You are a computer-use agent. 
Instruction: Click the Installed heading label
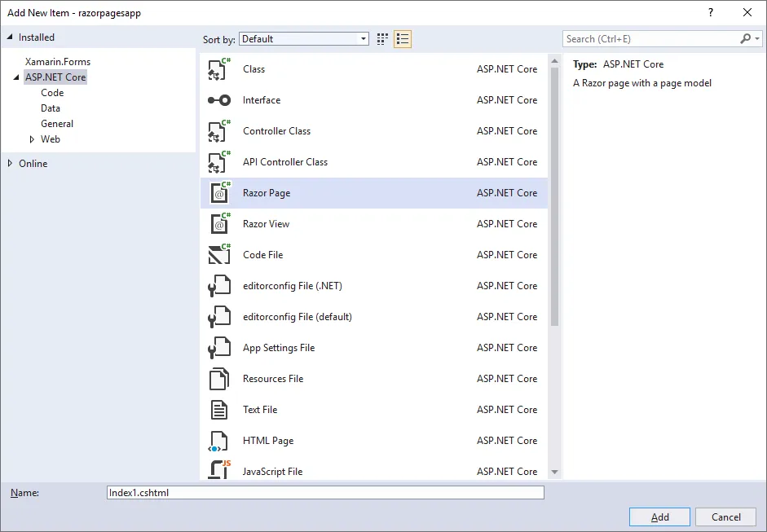coord(36,37)
